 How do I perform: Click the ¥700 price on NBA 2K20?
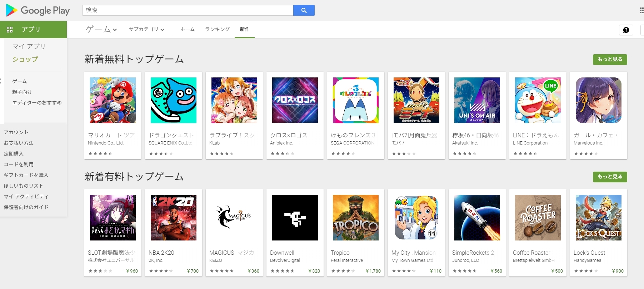[193, 271]
